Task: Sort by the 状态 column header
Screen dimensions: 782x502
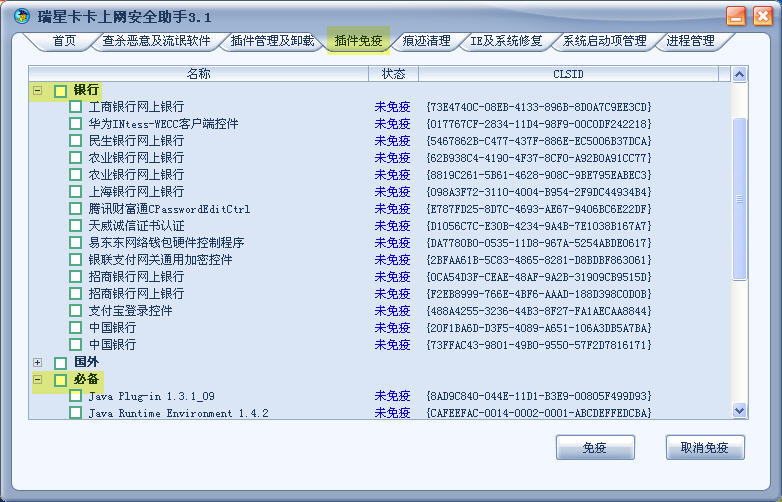Action: tap(393, 74)
